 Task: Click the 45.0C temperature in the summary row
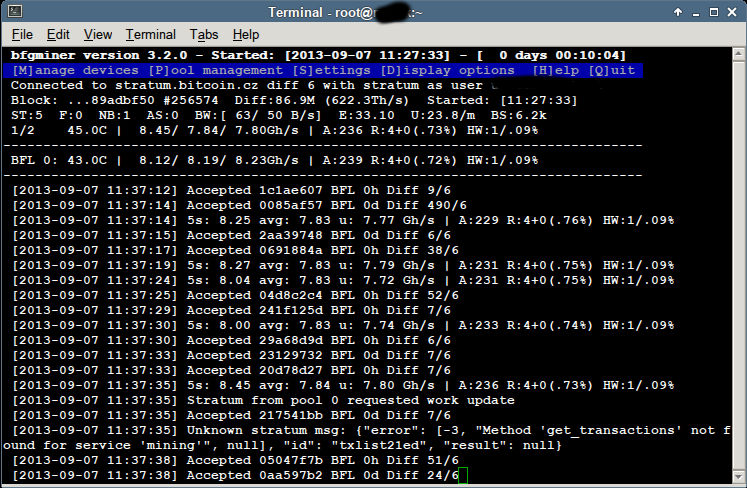[x=87, y=131]
